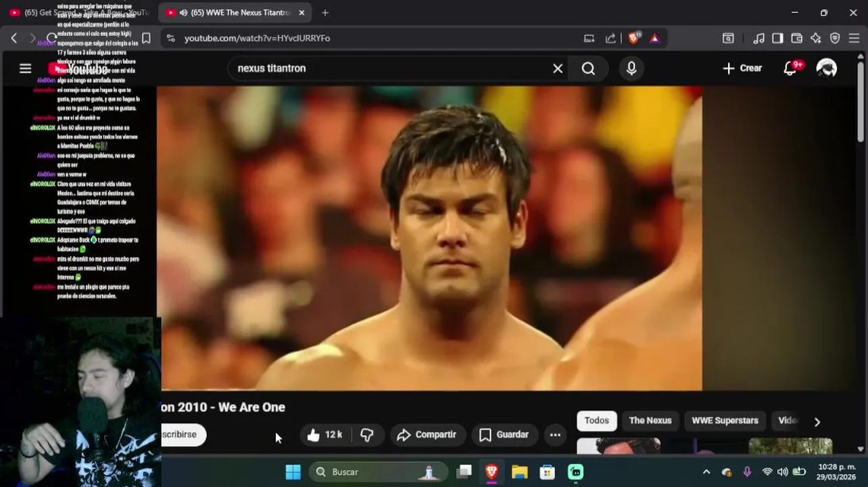Select The Nexus filter chip
Screen dimensions: 868x487
(x=650, y=421)
